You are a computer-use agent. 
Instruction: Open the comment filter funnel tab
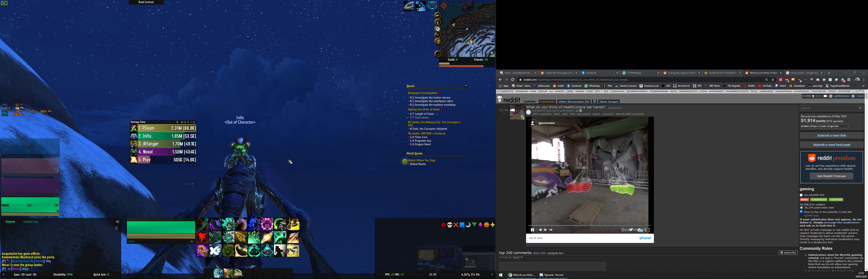point(595,101)
